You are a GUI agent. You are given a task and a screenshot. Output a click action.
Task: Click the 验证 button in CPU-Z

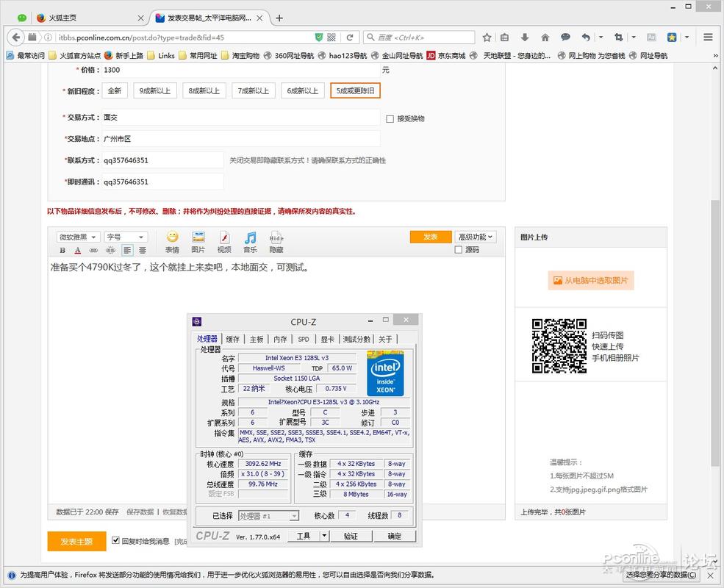[x=351, y=536]
